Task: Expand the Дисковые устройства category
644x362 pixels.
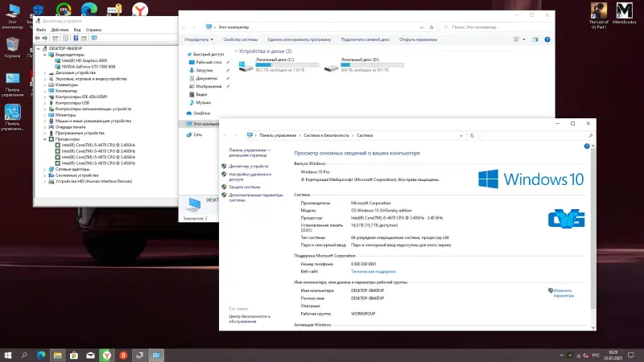Action: coord(45,72)
